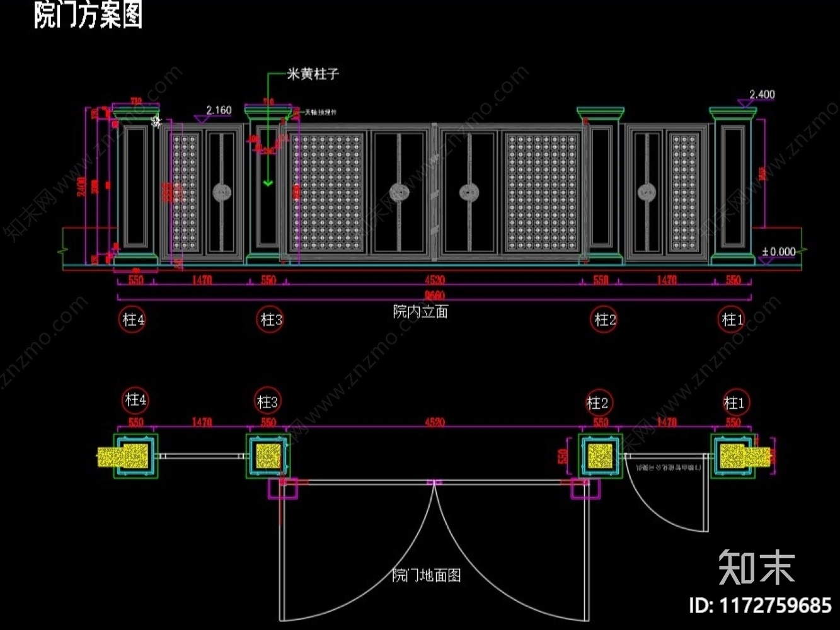
Task: Click the green arrowhead of 米黄柱子 leader
Action: click(x=268, y=183)
